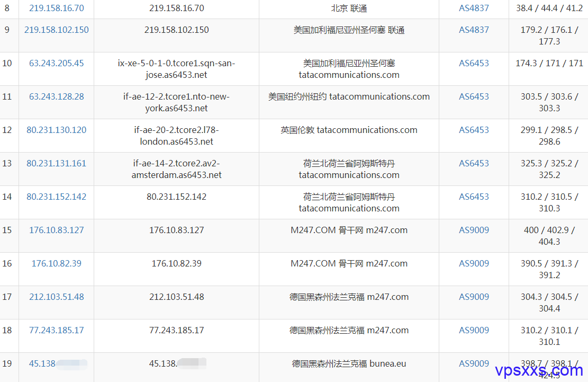Select hostname if-ae-20-2.tcore2.l78-london.as6453.net
Screen dimensions: 588x382
[x=176, y=136]
